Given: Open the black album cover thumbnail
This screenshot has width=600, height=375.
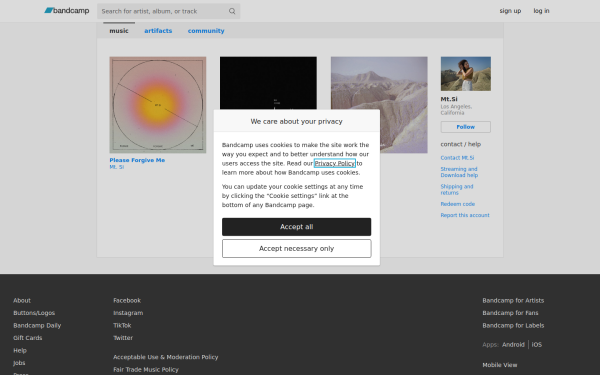Looking at the screenshot, I should pos(268,83).
